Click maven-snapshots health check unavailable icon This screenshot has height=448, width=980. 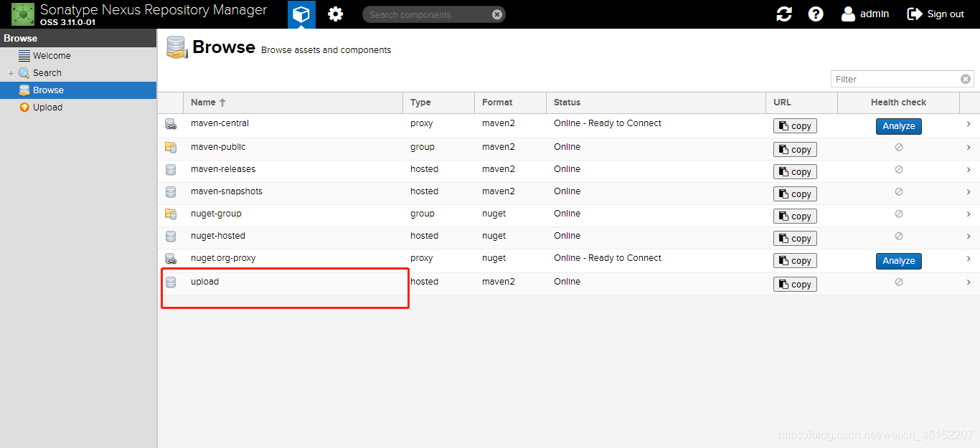(x=898, y=191)
